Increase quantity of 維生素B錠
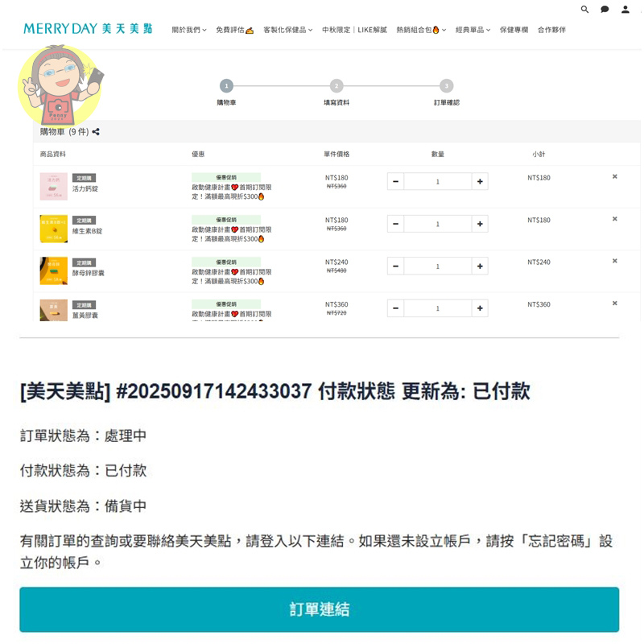This screenshot has width=644, height=644. (480, 224)
